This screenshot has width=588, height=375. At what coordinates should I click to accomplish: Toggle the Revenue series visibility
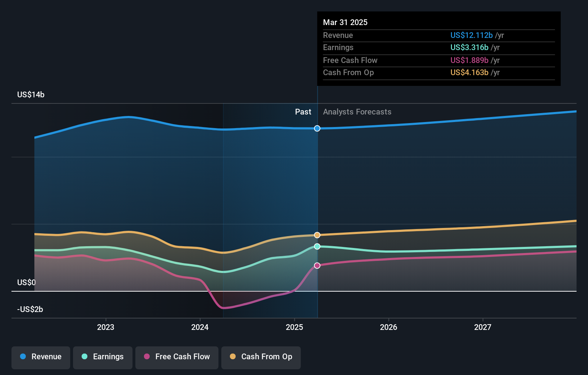[40, 357]
